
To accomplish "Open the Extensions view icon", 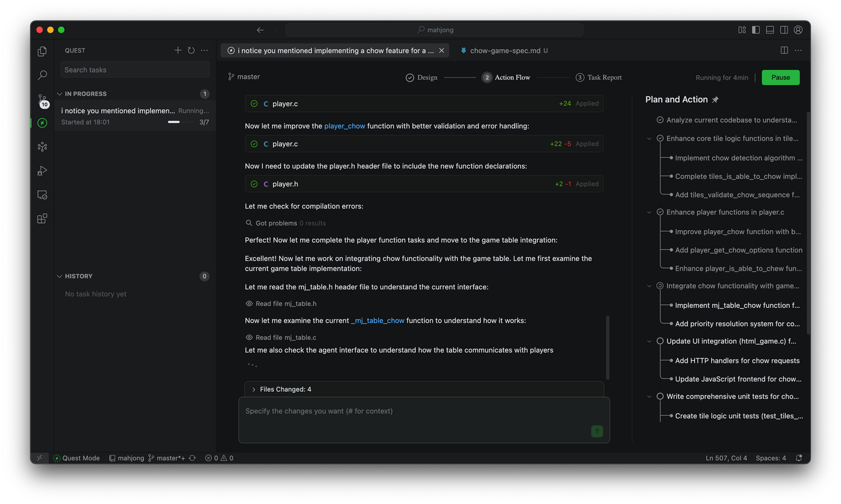I will click(42, 219).
